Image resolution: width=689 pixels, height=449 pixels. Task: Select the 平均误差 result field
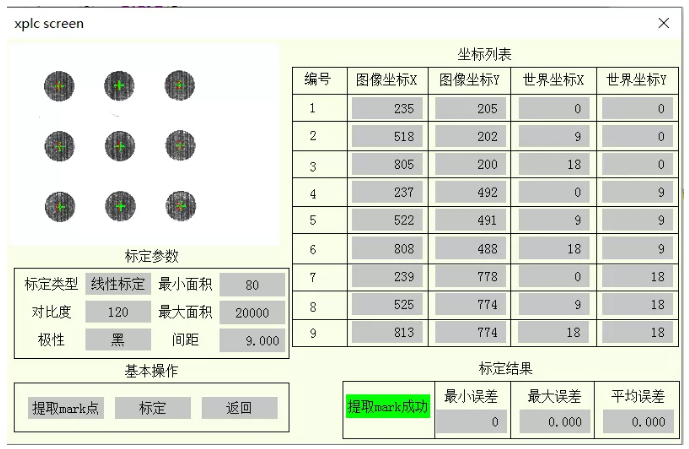coord(638,422)
